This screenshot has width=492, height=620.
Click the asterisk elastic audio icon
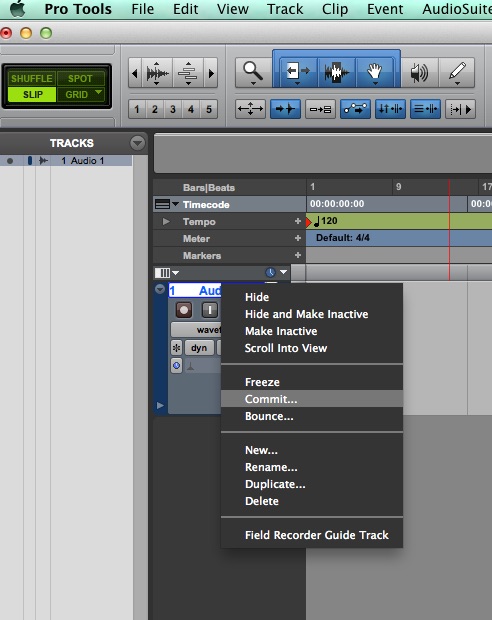tap(176, 348)
